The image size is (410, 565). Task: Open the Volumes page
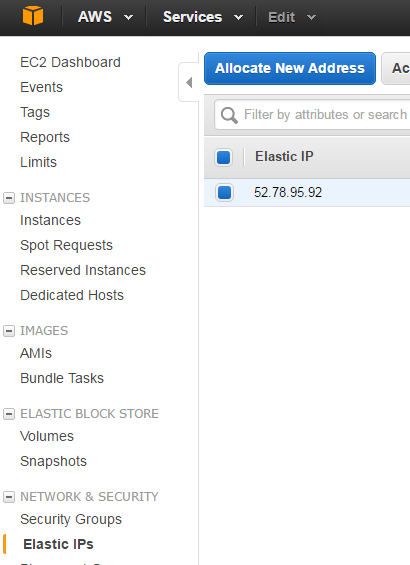pyautogui.click(x=47, y=436)
